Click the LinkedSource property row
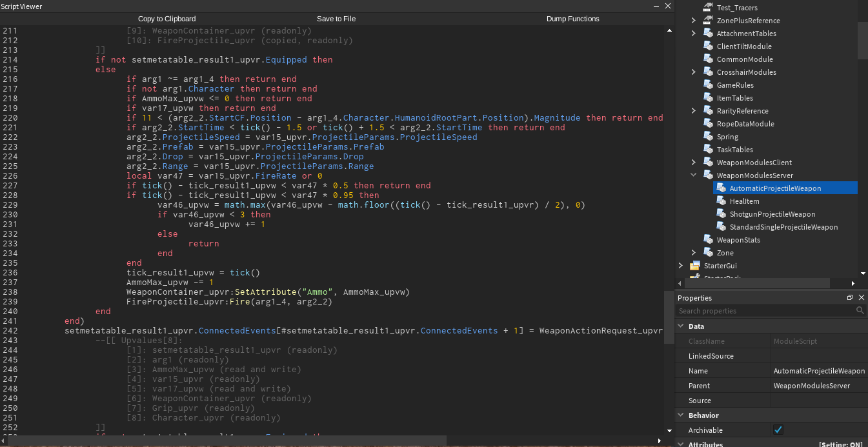Viewport: 868px width, 447px height. [771, 356]
